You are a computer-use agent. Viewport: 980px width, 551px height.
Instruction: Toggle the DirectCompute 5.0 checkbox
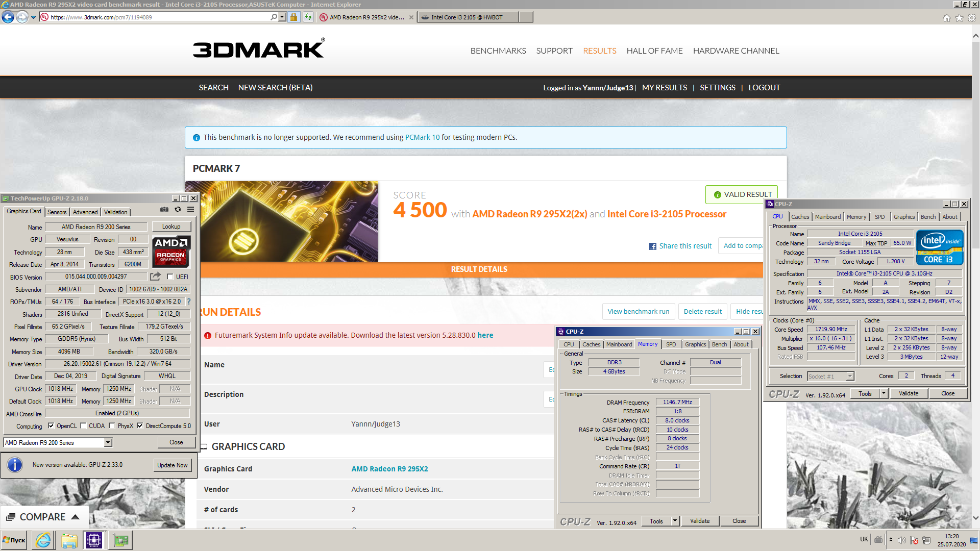[x=140, y=426]
